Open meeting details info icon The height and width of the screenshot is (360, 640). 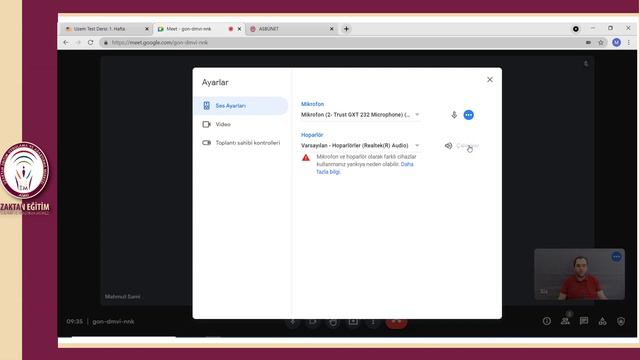point(547,321)
